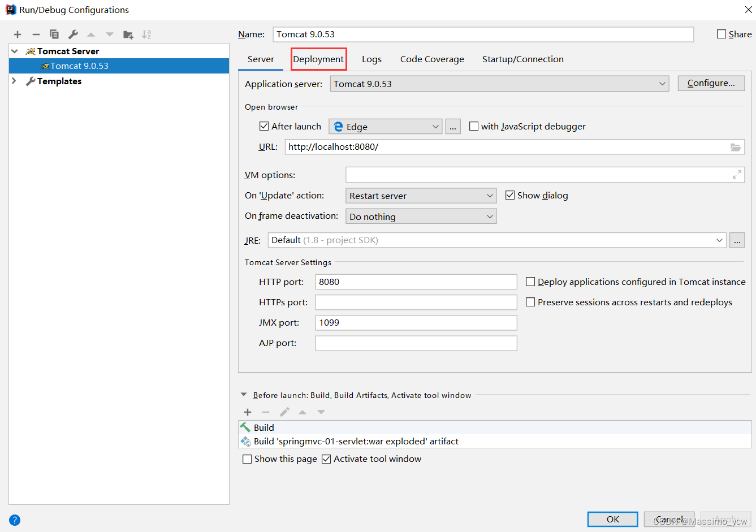Open browser selection ellipsis button
The image size is (756, 532).
(453, 127)
